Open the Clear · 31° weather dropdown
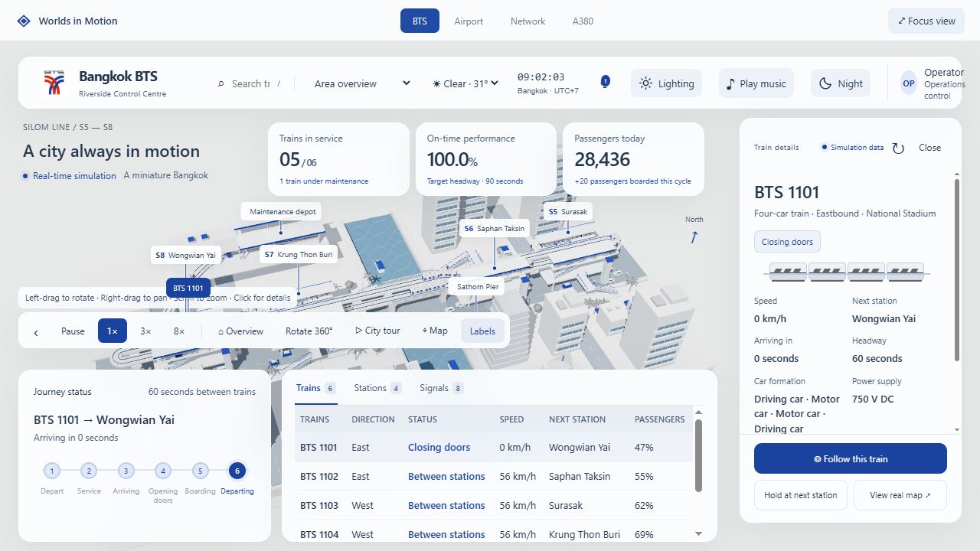This screenshot has height=551, width=980. pos(465,83)
